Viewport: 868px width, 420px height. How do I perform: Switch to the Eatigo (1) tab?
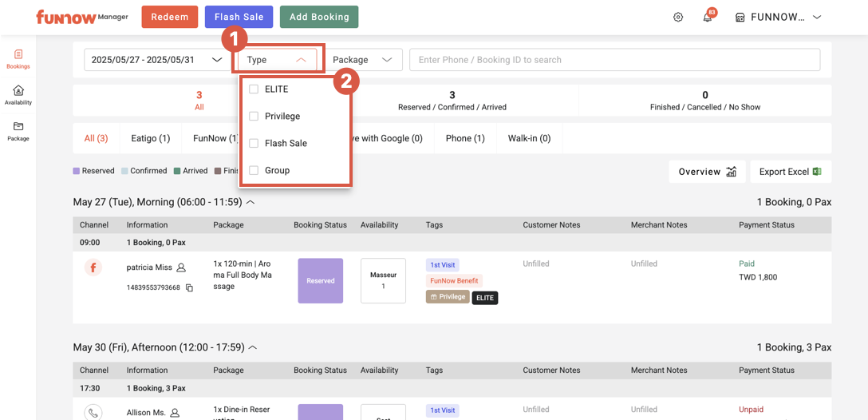click(150, 138)
